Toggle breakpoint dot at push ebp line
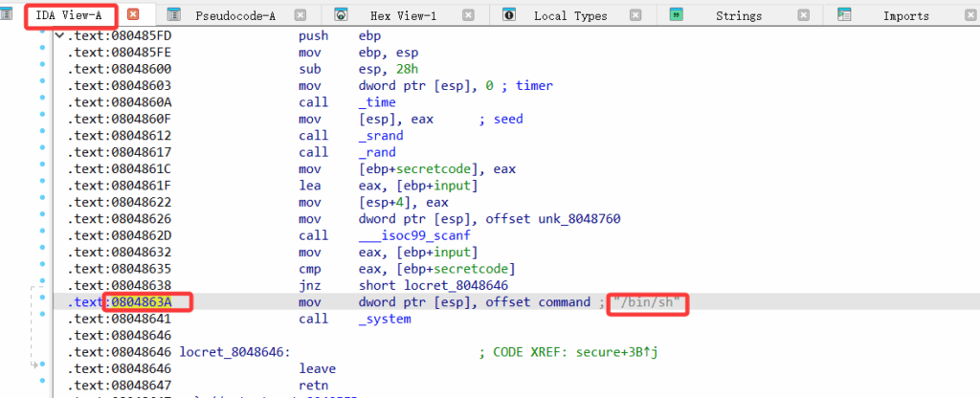Image resolution: width=980 pixels, height=398 pixels. coord(41,35)
